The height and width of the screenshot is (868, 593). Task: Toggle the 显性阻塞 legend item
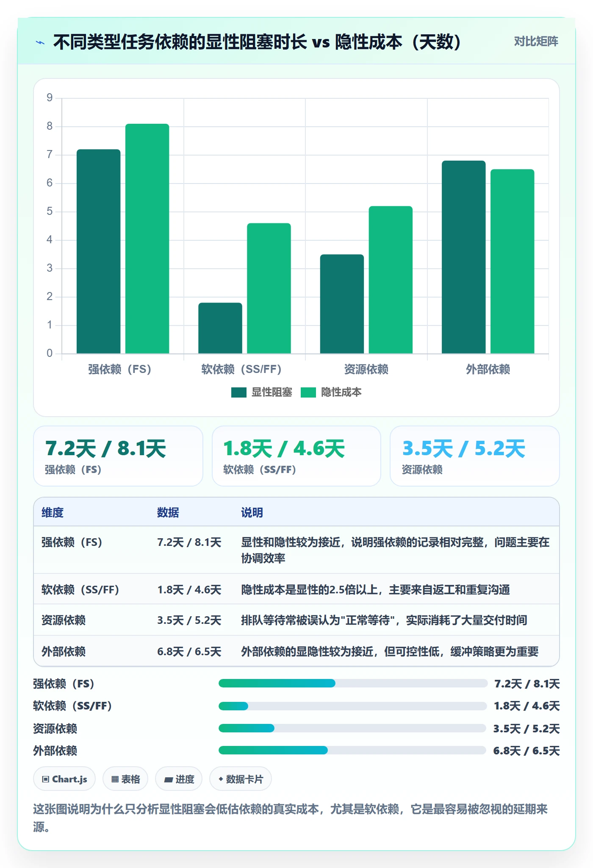(x=262, y=392)
